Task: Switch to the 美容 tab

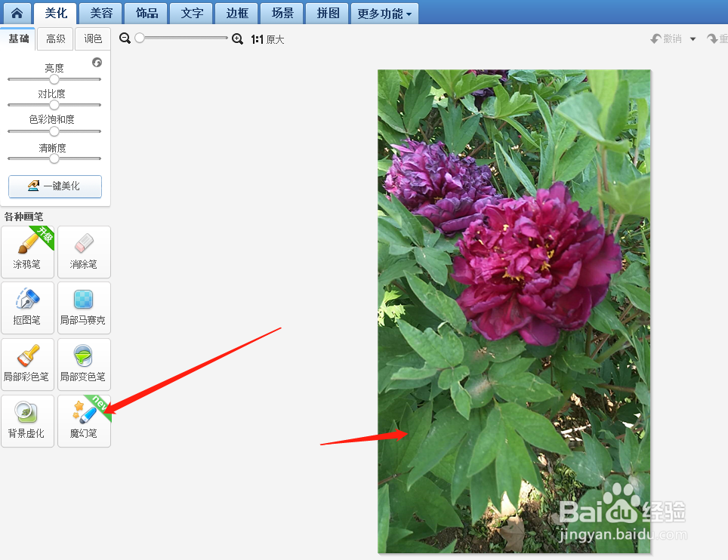Action: pyautogui.click(x=101, y=13)
